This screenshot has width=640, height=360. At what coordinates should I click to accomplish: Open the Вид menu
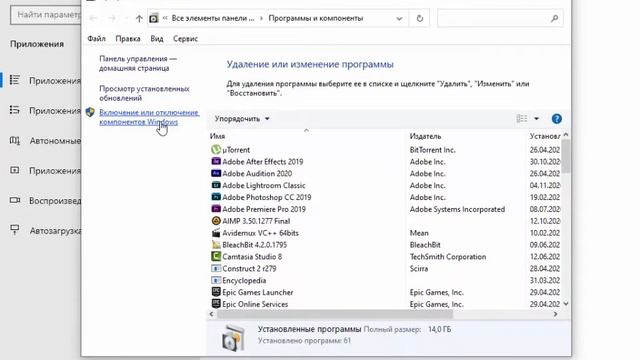tap(157, 39)
